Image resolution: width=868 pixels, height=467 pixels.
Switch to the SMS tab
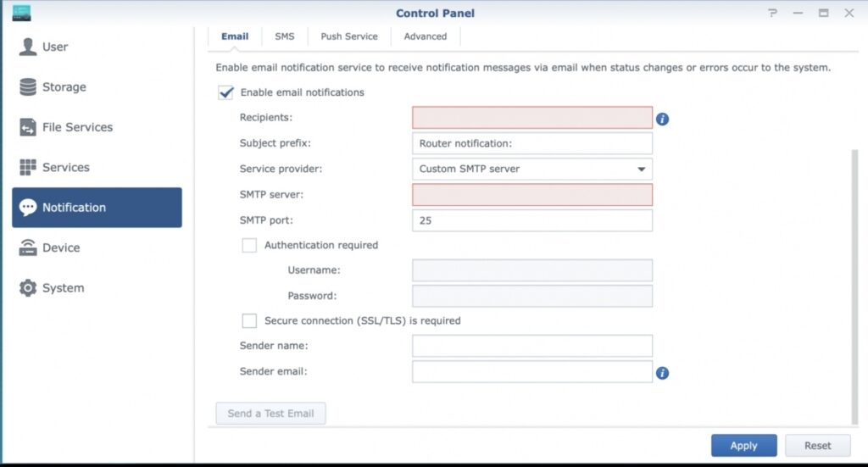tap(285, 36)
